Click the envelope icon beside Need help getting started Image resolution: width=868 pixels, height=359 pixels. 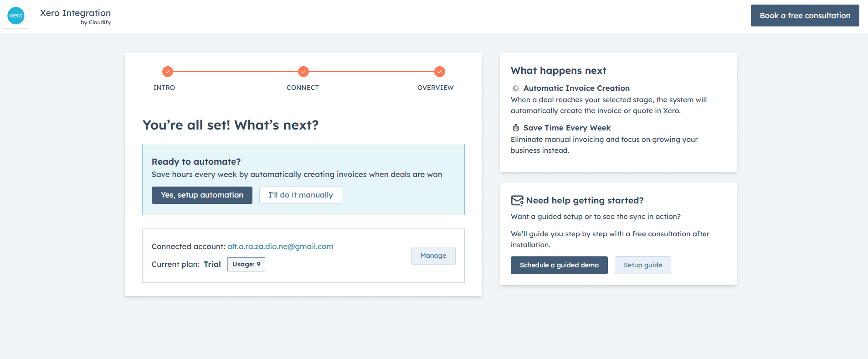point(517,201)
